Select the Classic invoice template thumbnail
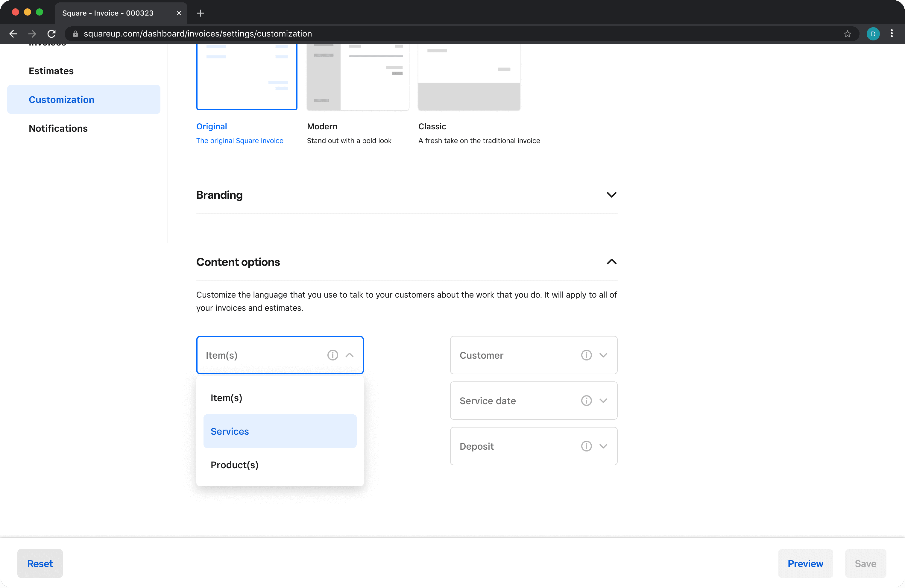This screenshot has height=588, width=905. [x=469, y=76]
